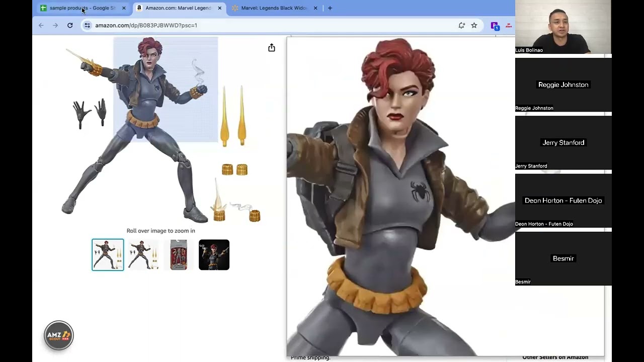Select the first product thumbnail image

(108, 255)
